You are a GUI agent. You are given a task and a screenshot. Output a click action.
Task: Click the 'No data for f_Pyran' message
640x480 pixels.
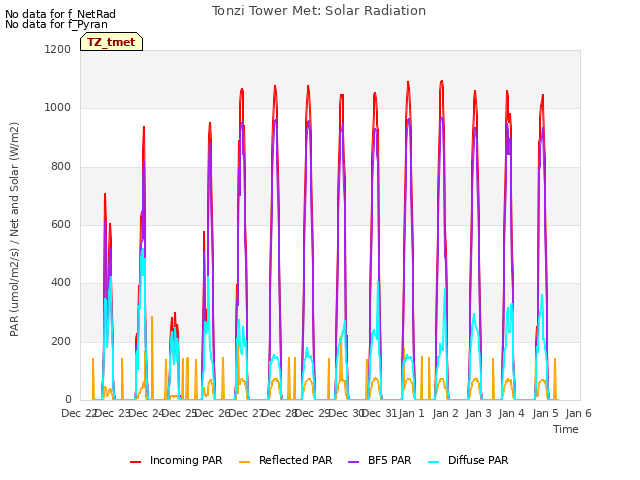pos(56,24)
